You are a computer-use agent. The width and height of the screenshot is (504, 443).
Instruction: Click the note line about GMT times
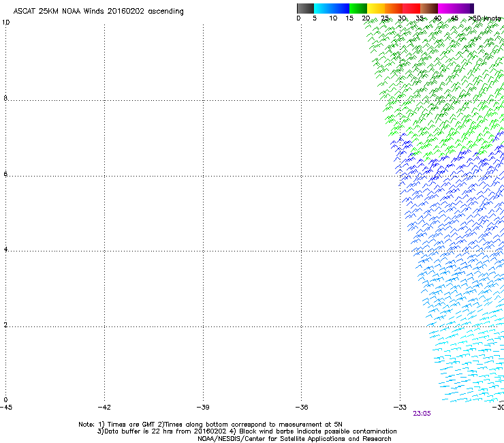point(210,425)
